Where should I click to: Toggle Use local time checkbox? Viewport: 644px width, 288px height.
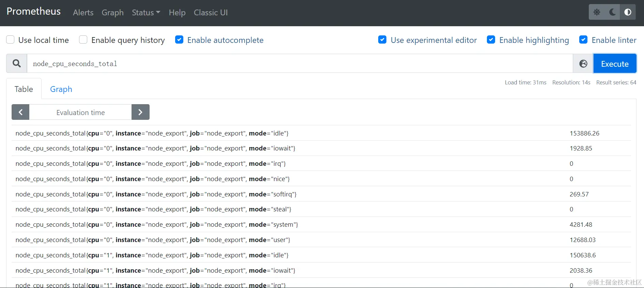[x=11, y=40]
